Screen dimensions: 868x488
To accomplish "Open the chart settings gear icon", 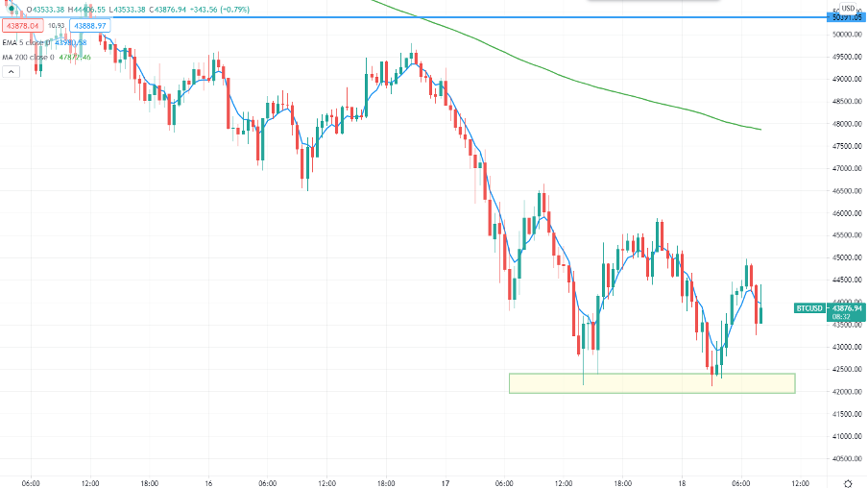I will [848, 483].
